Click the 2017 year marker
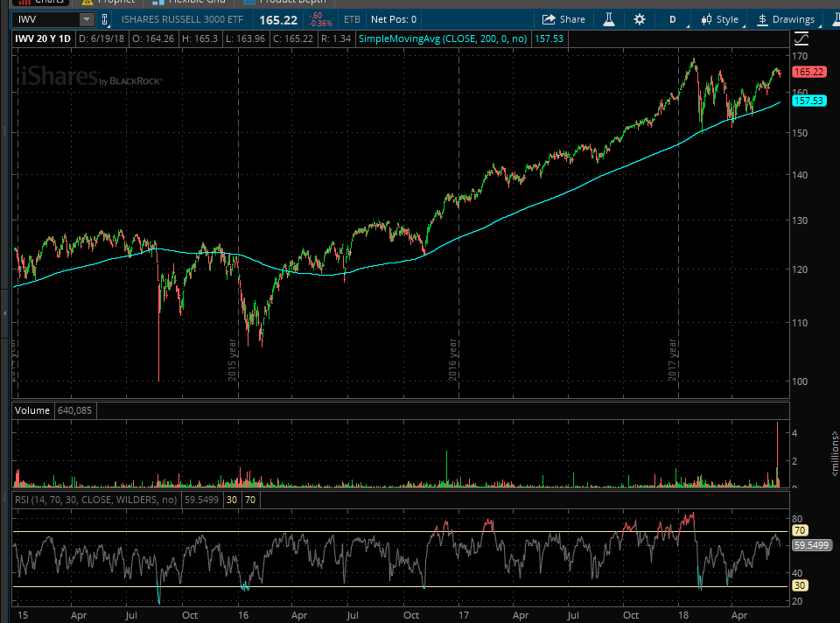 coord(672,360)
